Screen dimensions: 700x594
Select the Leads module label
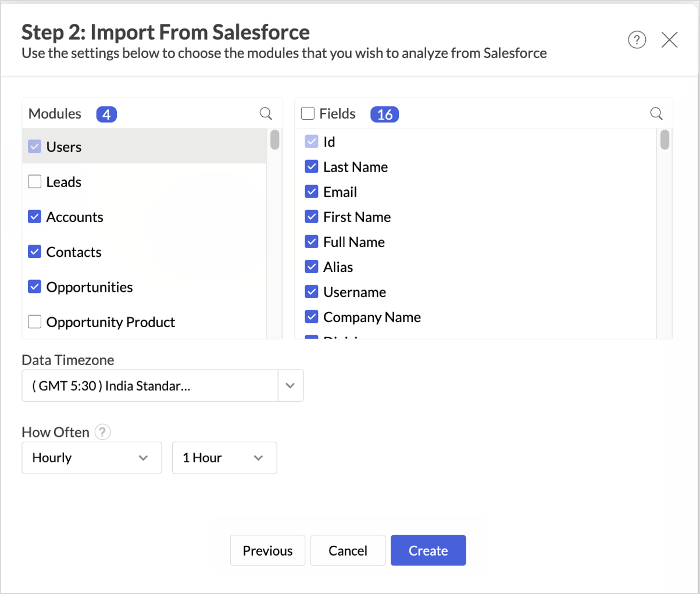pos(64,182)
